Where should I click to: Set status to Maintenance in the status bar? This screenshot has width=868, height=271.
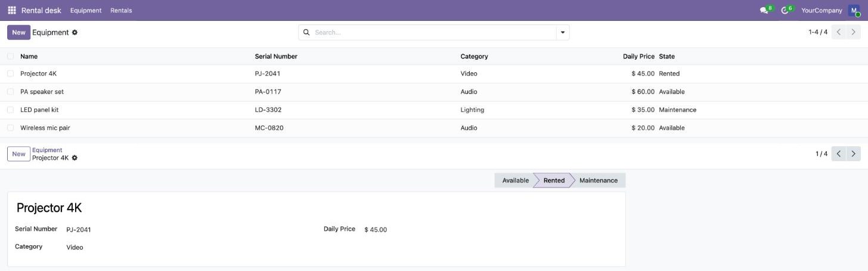tap(599, 180)
